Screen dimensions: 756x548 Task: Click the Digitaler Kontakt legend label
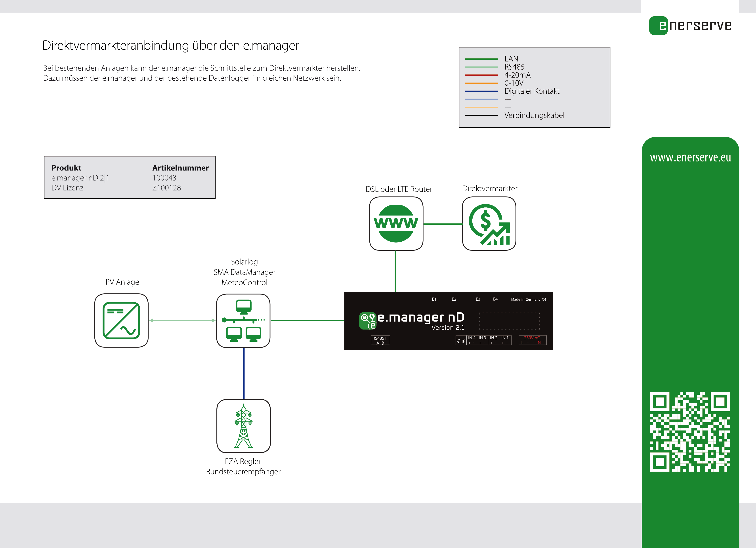pos(532,91)
